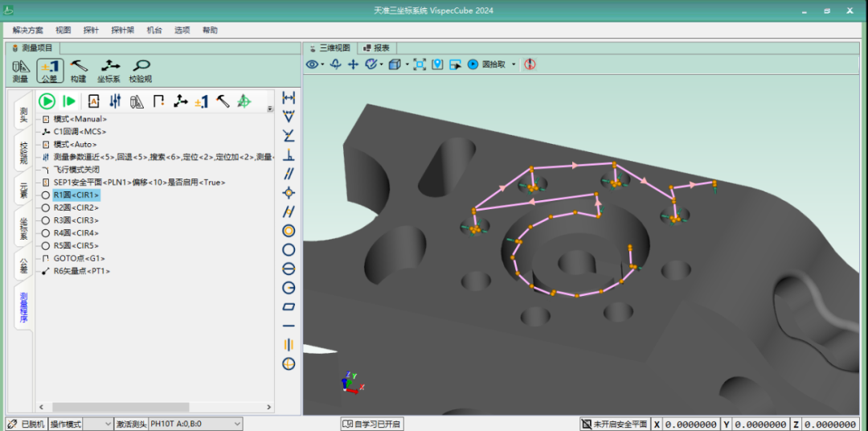Click the 坐标系 coordinate system icon
This screenshot has width=868, height=431.
tap(108, 71)
